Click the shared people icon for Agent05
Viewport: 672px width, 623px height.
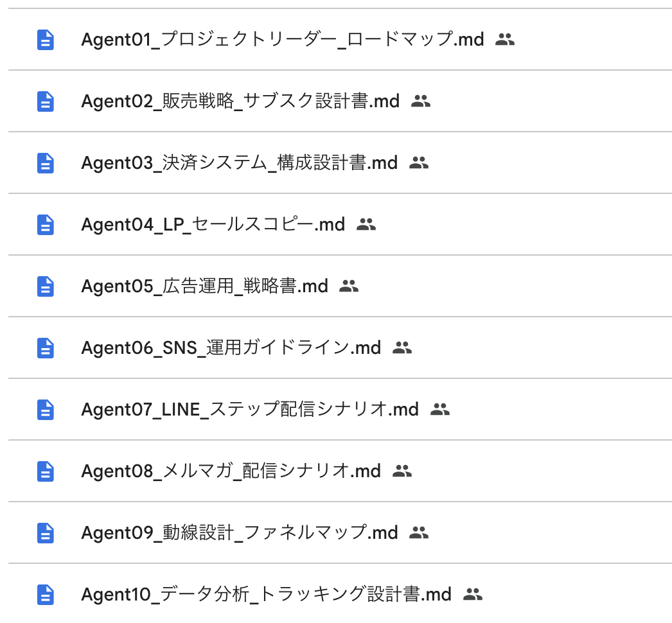348,286
